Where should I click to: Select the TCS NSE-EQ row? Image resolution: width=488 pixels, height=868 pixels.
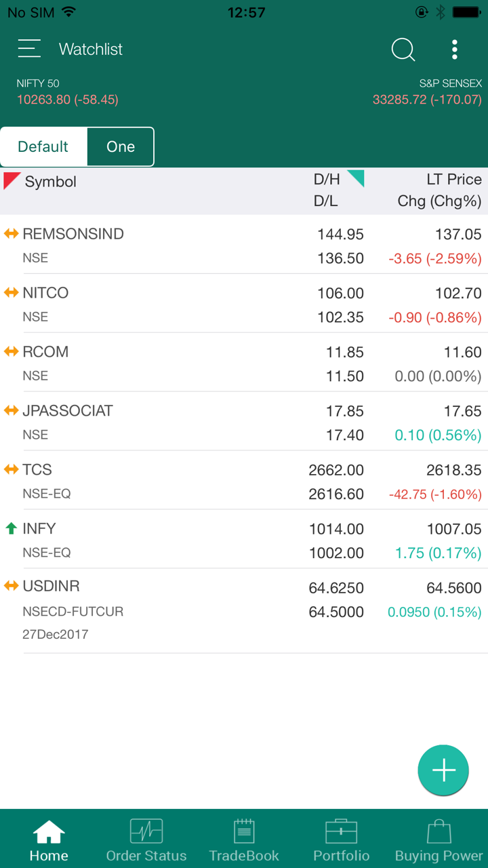pyautogui.click(x=203, y=481)
